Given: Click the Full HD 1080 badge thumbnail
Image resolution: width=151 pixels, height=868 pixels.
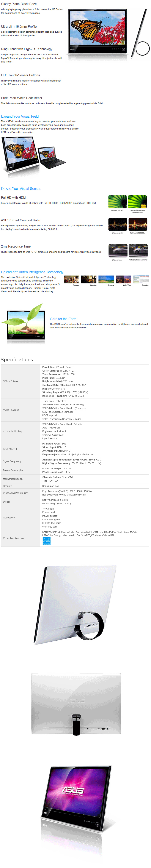Looking at the screenshot, I should point(137,201).
